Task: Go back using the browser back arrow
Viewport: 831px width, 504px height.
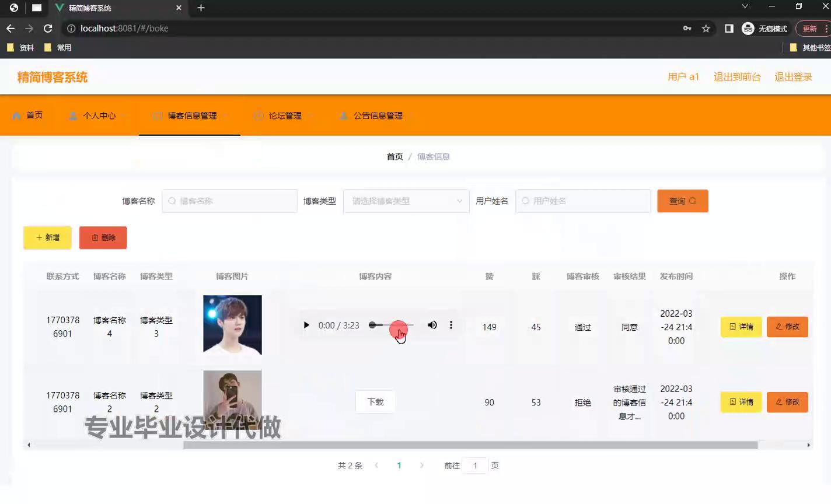Action: pyautogui.click(x=11, y=28)
